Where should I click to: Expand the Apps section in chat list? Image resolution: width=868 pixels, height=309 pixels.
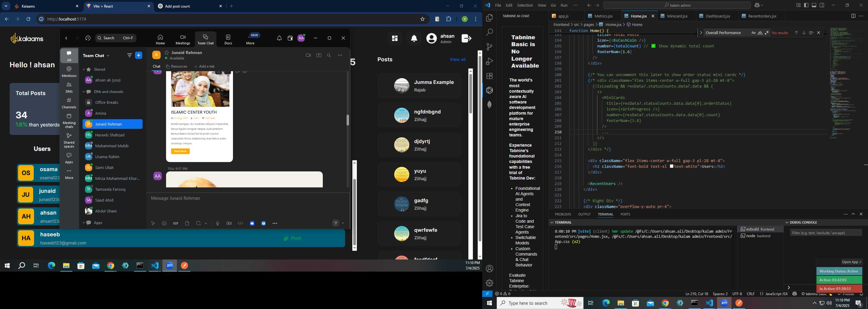[83, 223]
